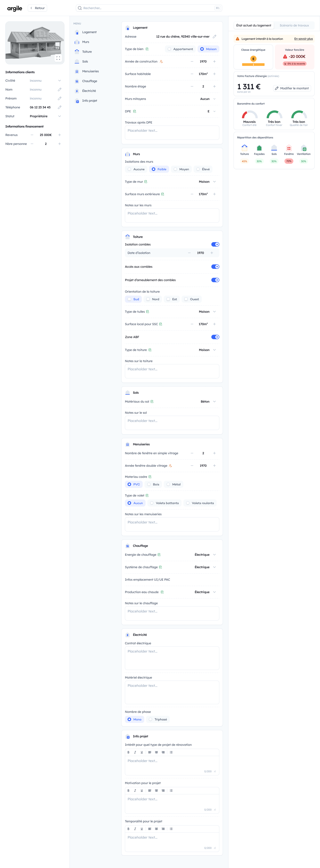Image resolution: width=320 pixels, height=868 pixels.
Task: Click the magnifier icon in search bar
Action: coord(80,8)
